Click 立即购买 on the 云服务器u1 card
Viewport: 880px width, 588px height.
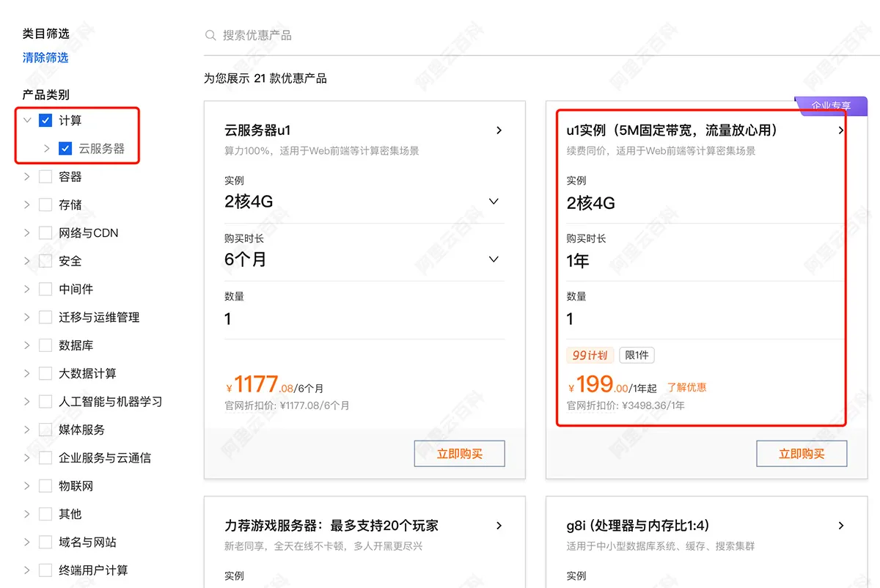(459, 453)
